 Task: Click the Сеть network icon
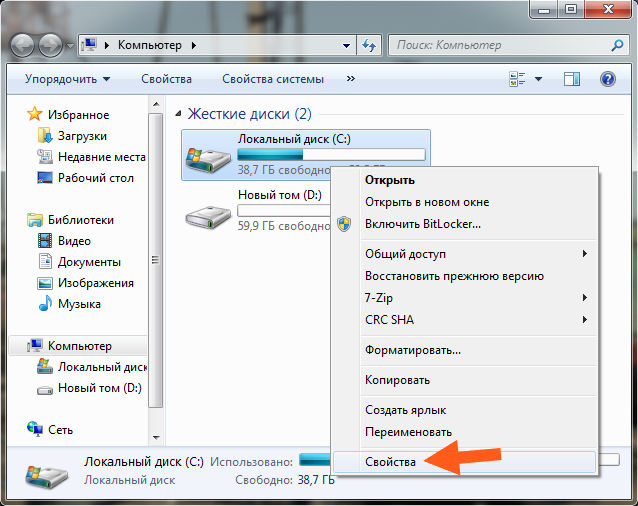pos(35,429)
